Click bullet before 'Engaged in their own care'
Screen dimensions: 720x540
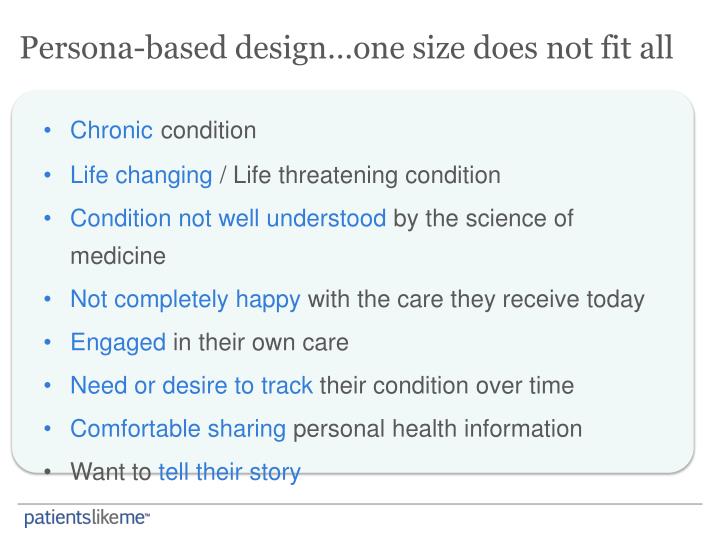[47, 343]
